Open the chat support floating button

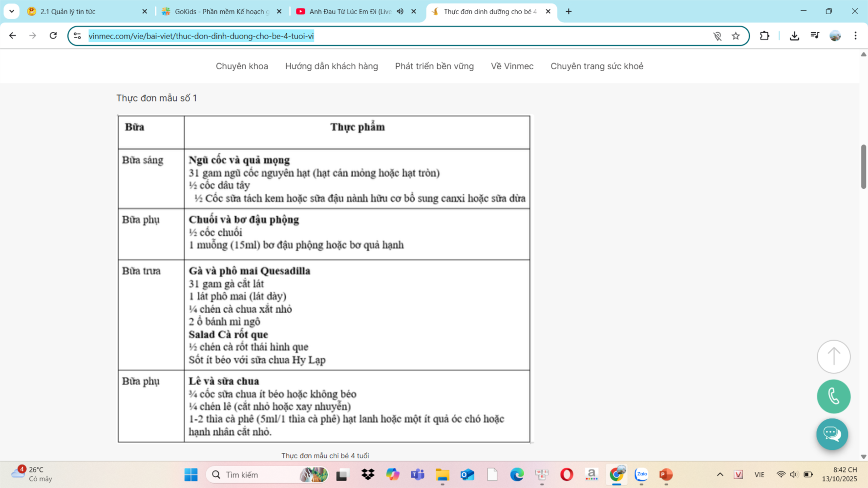[x=832, y=434]
